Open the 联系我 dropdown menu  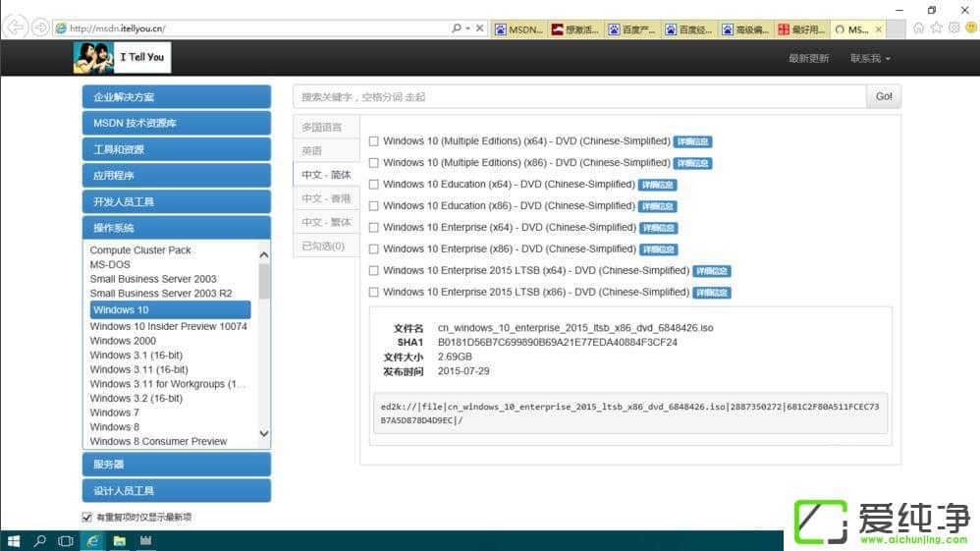pos(870,59)
